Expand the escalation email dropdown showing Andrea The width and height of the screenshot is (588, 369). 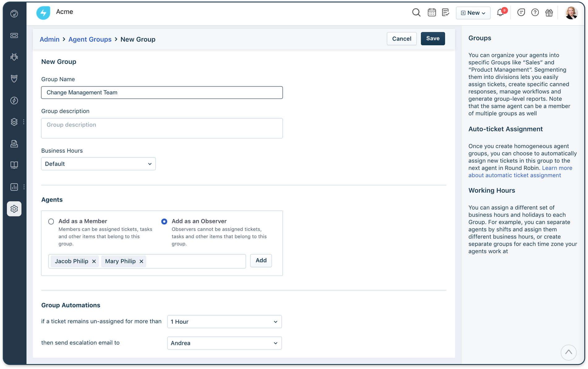click(x=224, y=343)
